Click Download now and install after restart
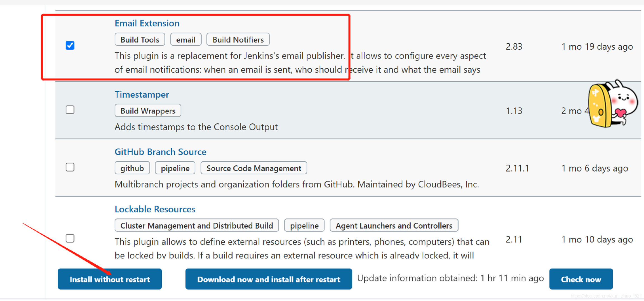 269,279
